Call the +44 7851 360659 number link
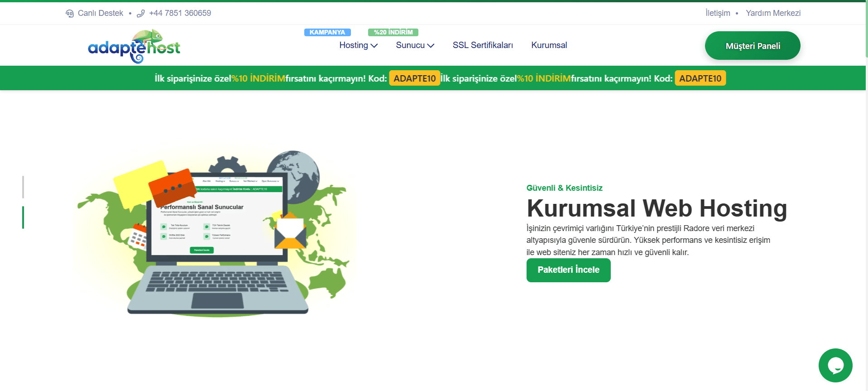The width and height of the screenshot is (868, 391). [180, 13]
